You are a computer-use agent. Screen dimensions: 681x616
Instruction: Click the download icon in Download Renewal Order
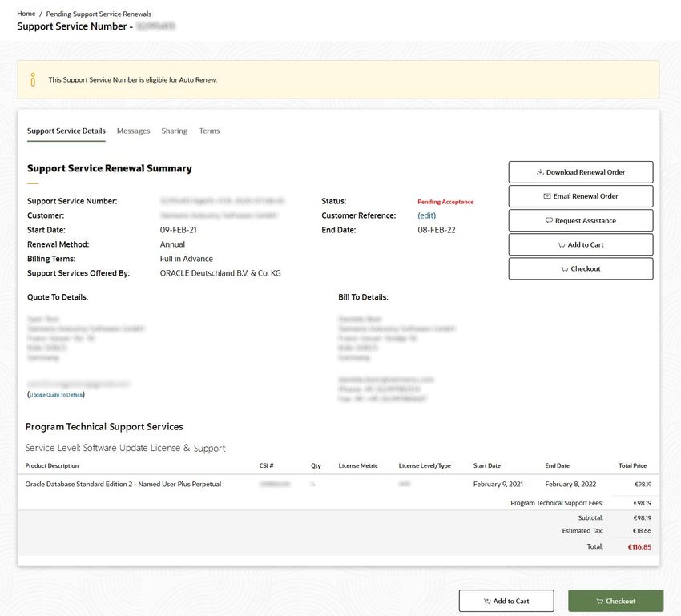[x=540, y=172]
